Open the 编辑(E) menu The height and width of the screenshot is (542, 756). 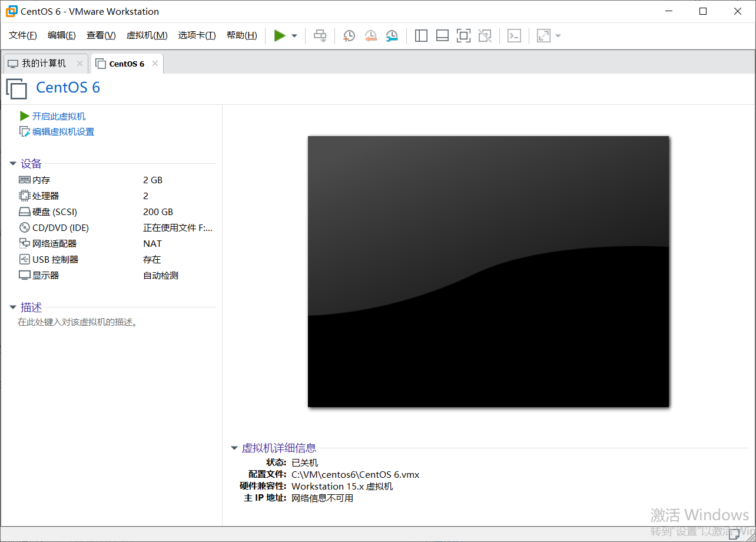62,35
